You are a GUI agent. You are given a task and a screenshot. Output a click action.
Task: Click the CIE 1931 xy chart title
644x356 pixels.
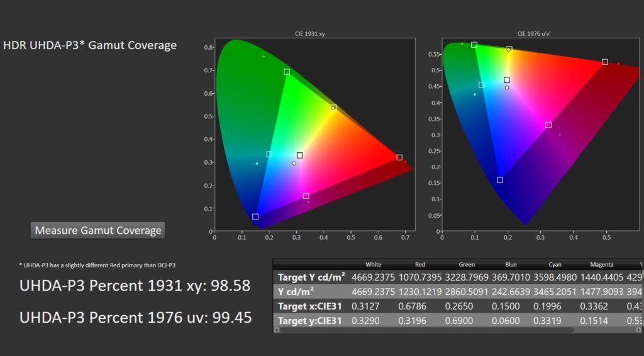click(x=315, y=34)
